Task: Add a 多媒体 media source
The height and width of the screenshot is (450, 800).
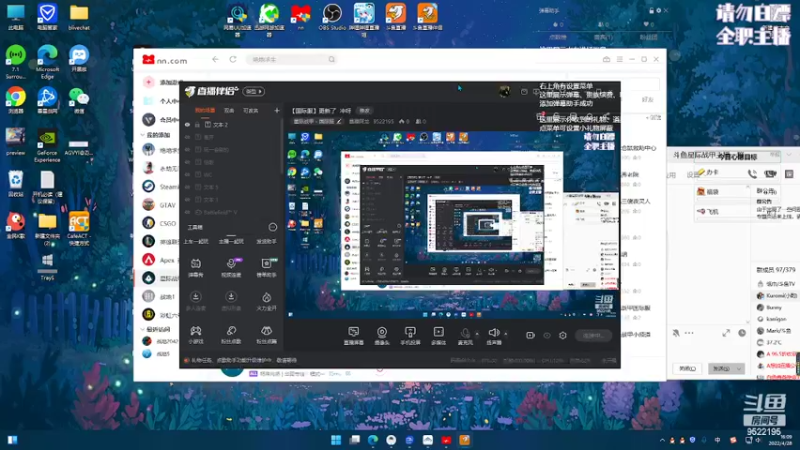Action: (x=438, y=336)
